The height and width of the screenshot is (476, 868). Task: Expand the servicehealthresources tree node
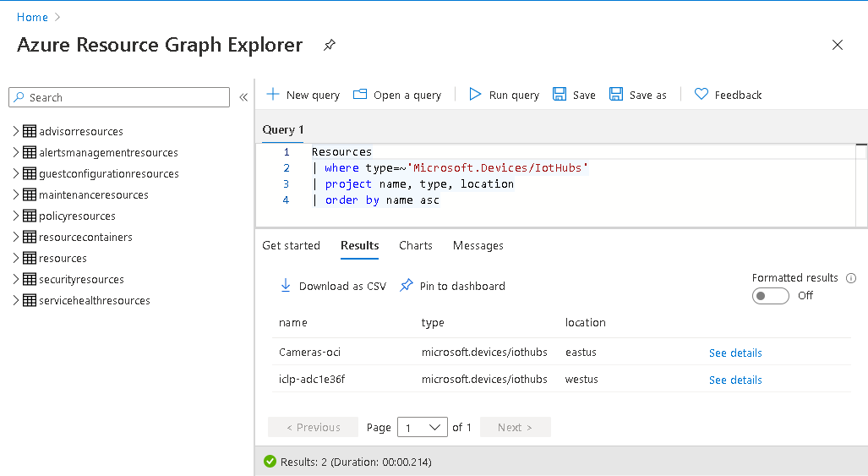point(16,300)
